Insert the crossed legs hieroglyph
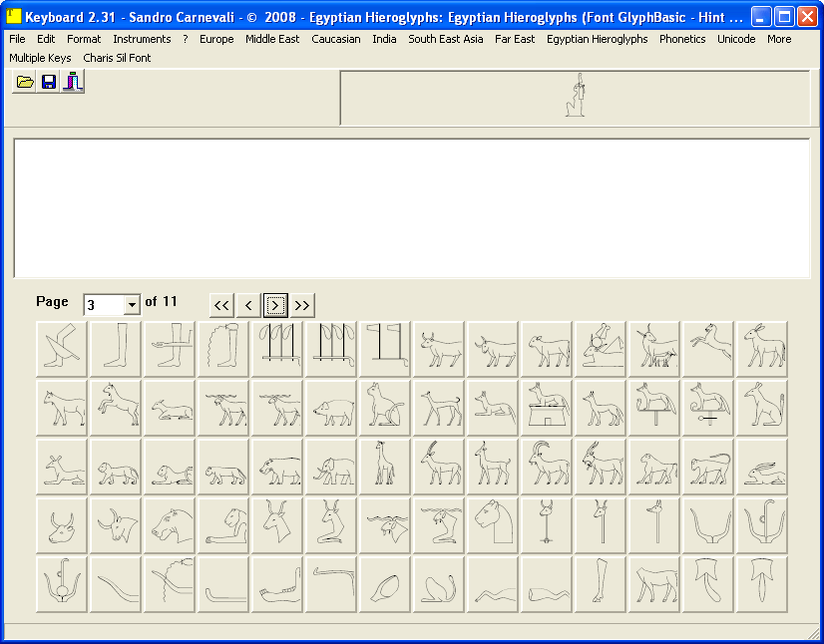The height and width of the screenshot is (644, 824). (62, 349)
